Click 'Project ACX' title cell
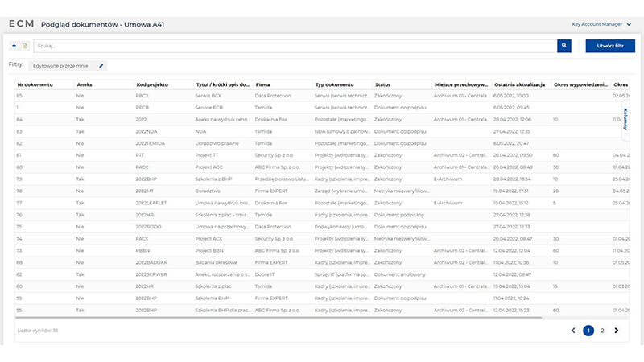Viewport: 644px width, 362px height. pyautogui.click(x=208, y=238)
